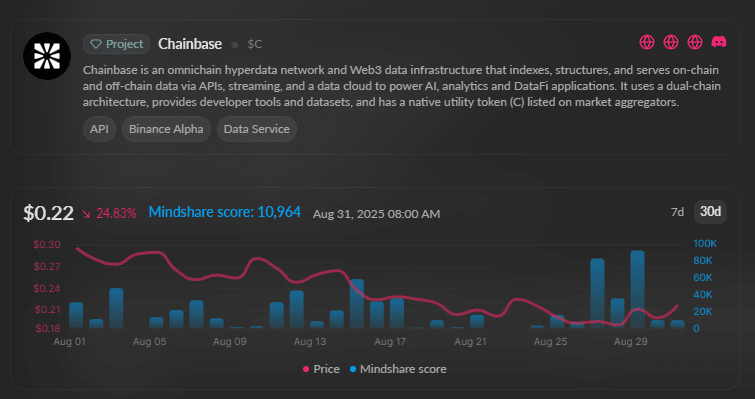Viewport: 755px width, 399px height.
Task: Click the Chainbase project name
Action: [x=190, y=44]
